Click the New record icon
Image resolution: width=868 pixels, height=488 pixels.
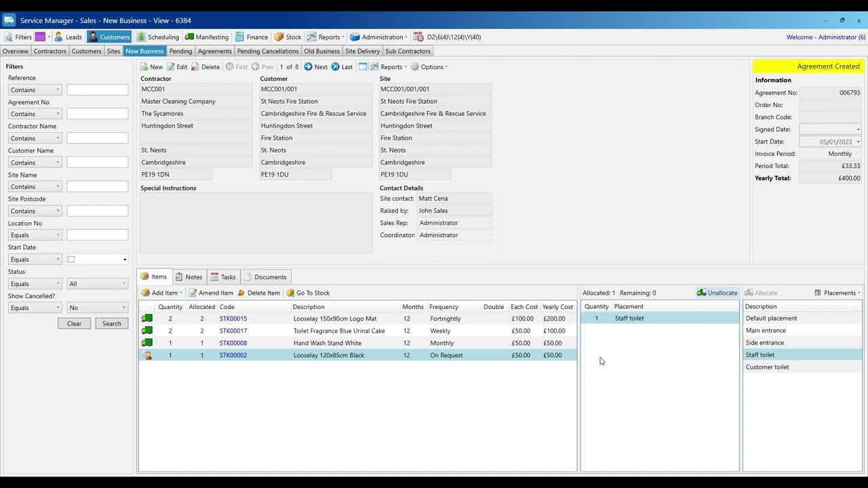pyautogui.click(x=144, y=67)
